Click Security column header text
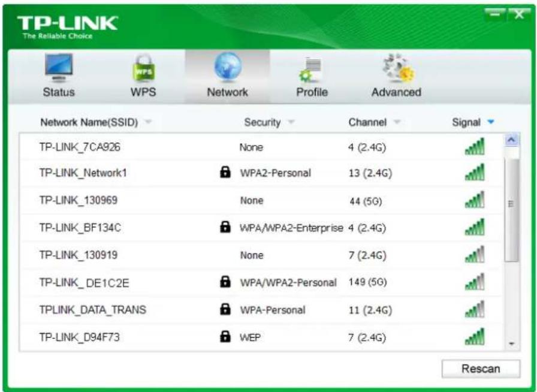Screen dimensions: 537x392 [263, 122]
